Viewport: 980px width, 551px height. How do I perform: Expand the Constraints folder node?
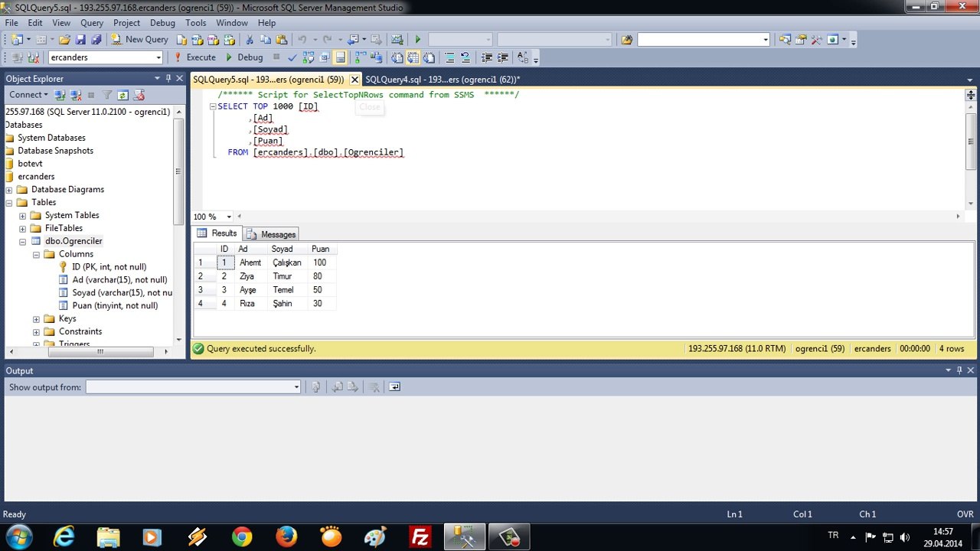(37, 332)
